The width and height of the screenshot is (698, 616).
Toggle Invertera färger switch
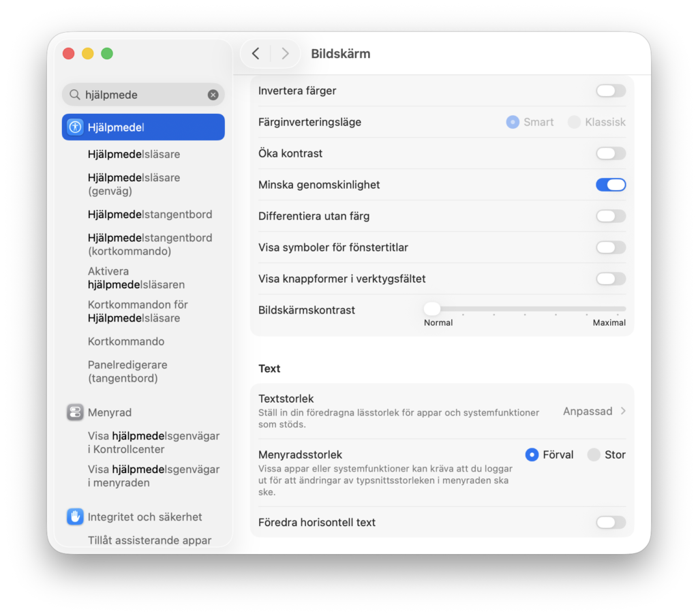611,91
